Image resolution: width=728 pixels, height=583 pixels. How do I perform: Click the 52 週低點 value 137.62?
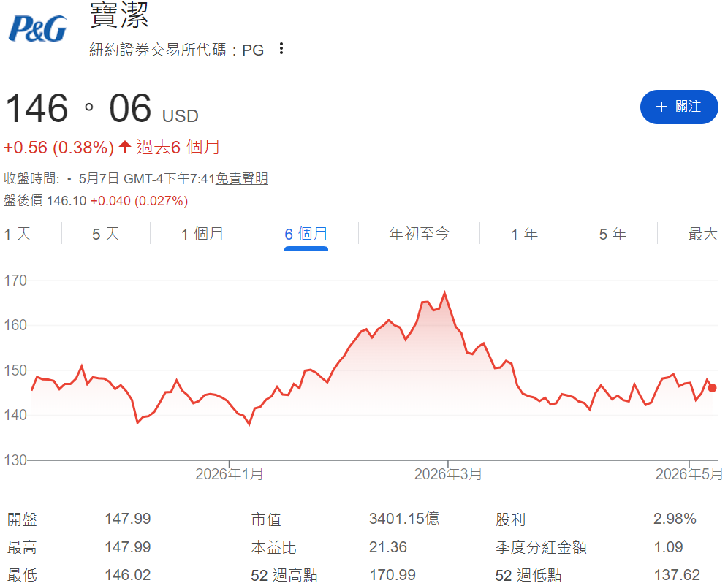tap(677, 575)
